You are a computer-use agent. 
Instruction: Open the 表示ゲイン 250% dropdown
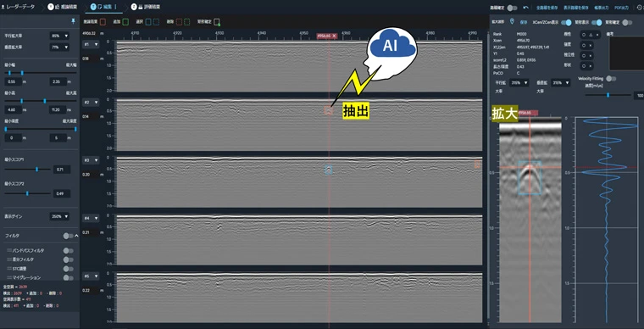[59, 216]
